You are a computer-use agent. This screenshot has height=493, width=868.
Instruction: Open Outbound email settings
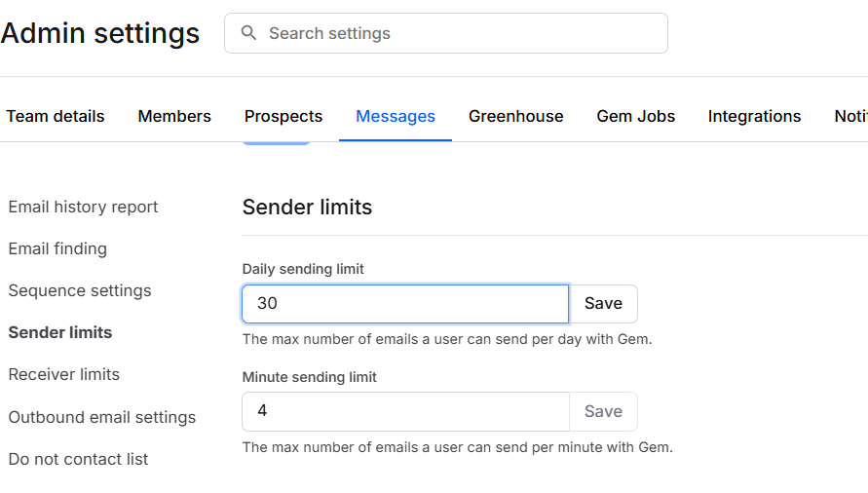pos(102,417)
